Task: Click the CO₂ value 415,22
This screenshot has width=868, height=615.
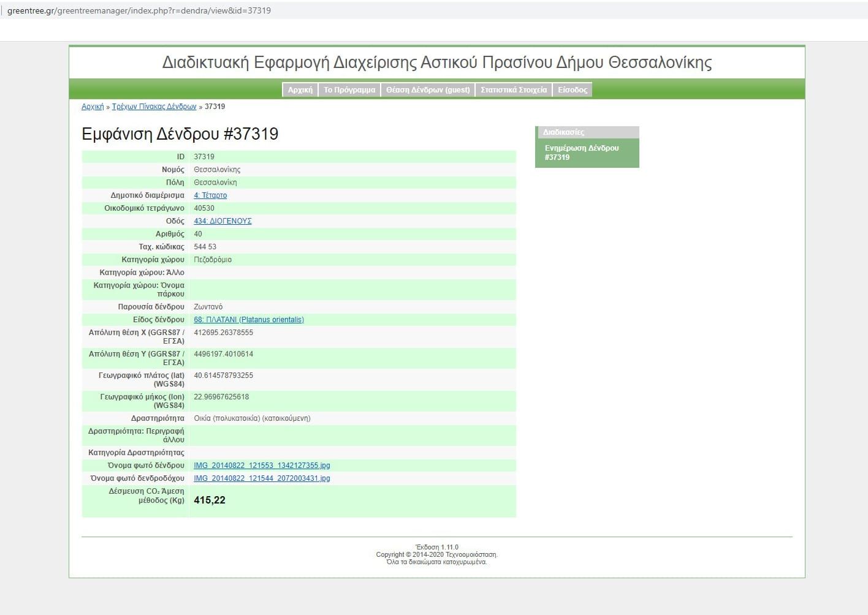Action: tap(210, 500)
